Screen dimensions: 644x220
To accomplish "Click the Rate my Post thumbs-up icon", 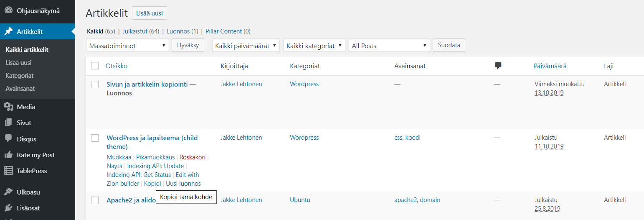I will coord(8,155).
